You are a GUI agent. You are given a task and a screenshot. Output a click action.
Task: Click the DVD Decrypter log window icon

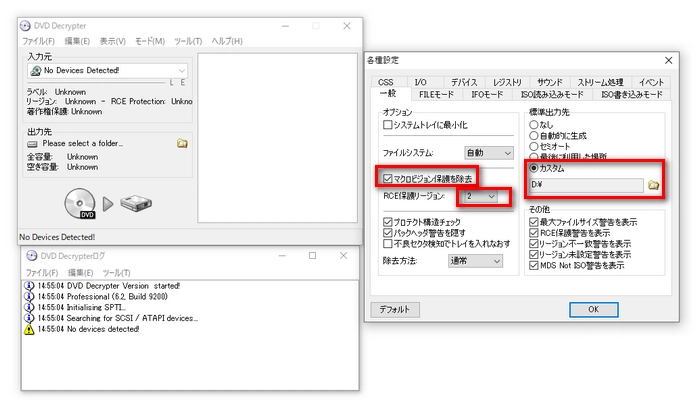32,256
